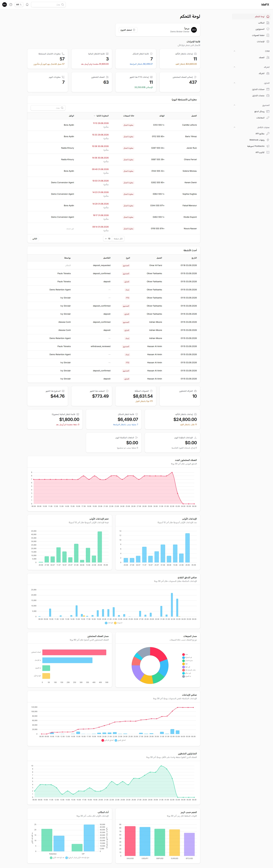Open وجهات Webhook lightning icon
Screen dimensions: 273x868
click(x=268, y=140)
